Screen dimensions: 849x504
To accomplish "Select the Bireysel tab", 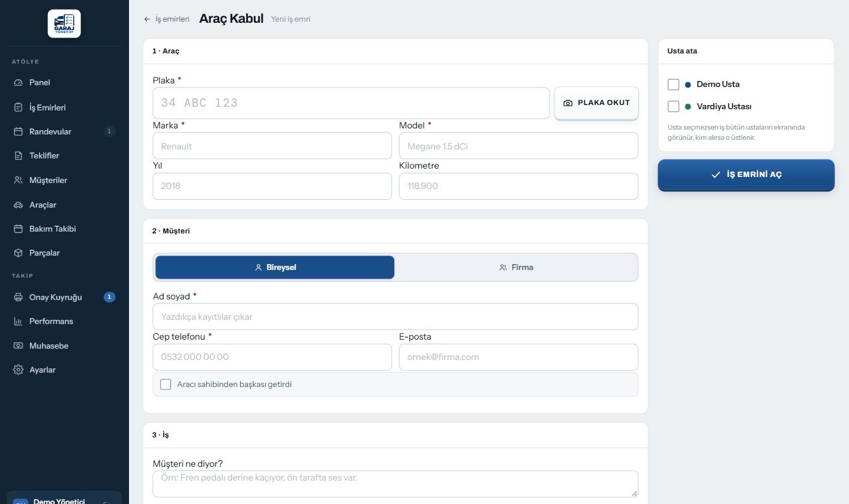I will (275, 268).
